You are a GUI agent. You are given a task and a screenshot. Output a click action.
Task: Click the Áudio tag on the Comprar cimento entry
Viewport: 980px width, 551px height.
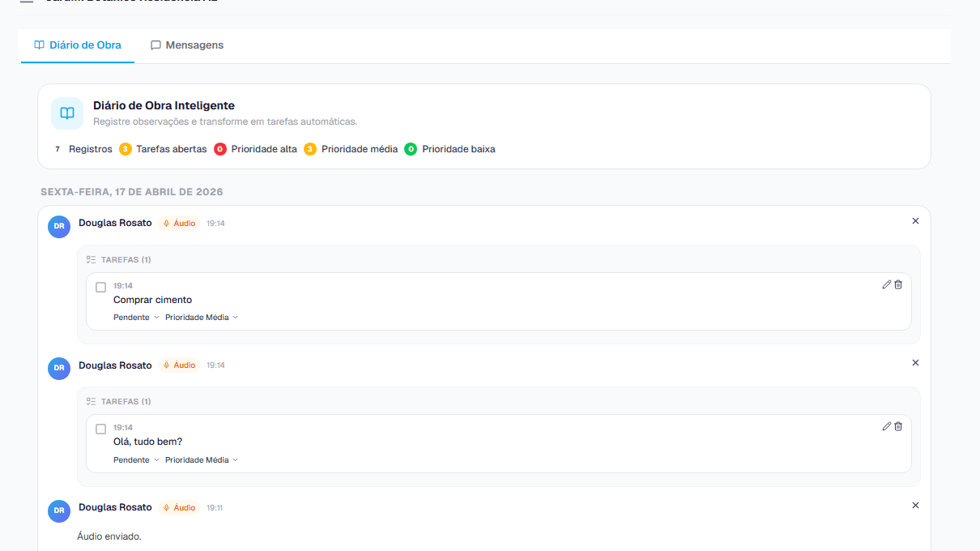(x=179, y=223)
